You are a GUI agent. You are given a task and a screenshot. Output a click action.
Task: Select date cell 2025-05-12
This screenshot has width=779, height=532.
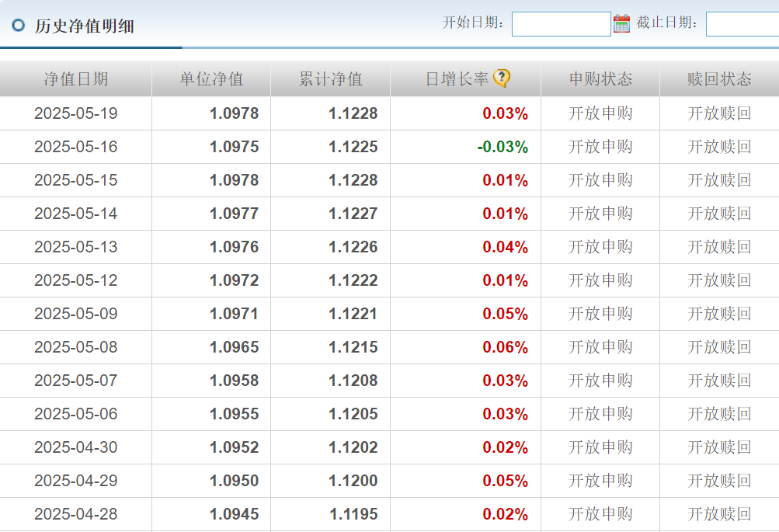point(76,280)
